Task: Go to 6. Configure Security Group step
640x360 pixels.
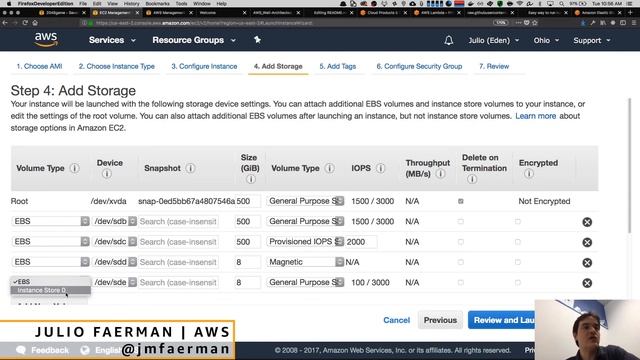Action: click(x=419, y=66)
